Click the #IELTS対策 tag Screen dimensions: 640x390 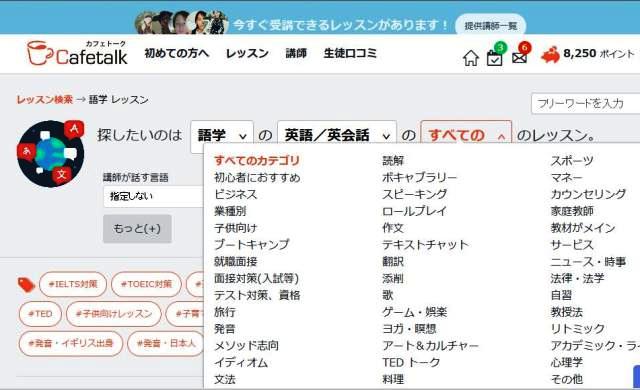point(73,284)
